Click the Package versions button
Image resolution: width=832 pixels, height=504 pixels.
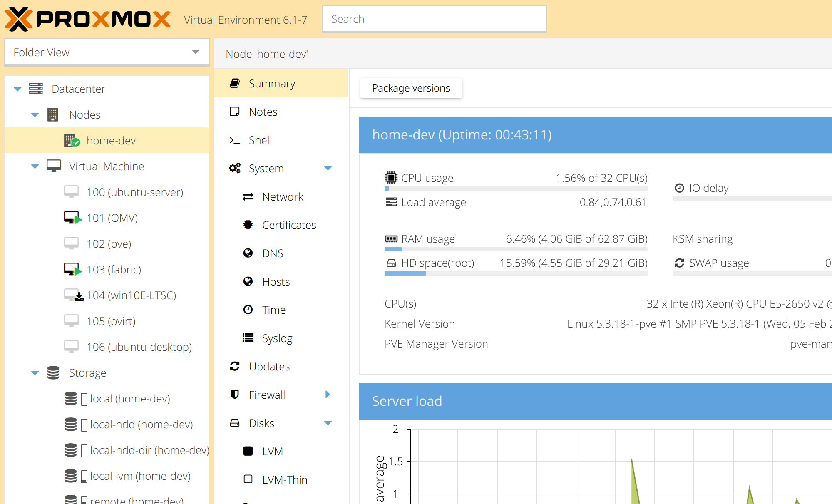click(411, 88)
